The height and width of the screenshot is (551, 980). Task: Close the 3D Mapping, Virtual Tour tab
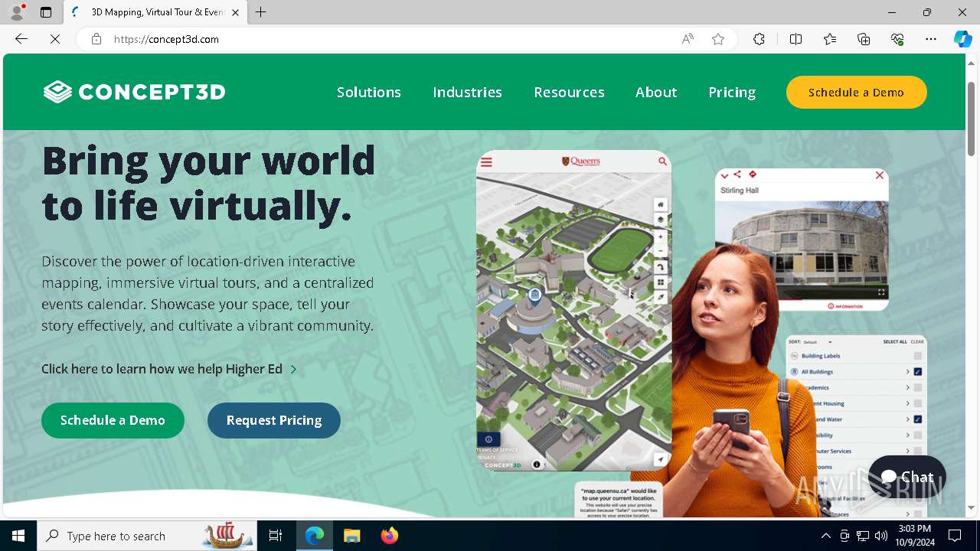pyautogui.click(x=235, y=12)
